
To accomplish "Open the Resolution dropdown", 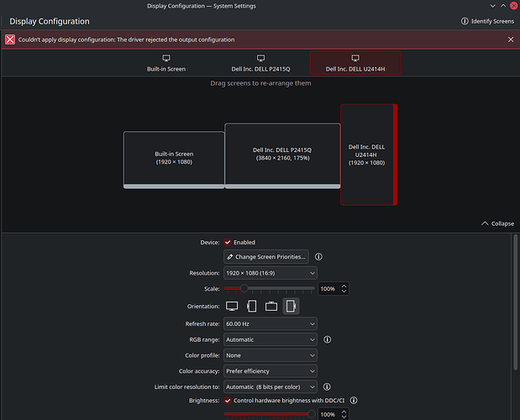I will pyautogui.click(x=270, y=273).
